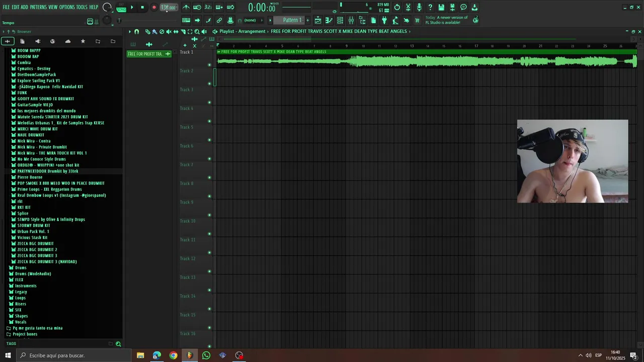Open the piano roll view icon
This screenshot has height=362, width=644.
point(329,20)
